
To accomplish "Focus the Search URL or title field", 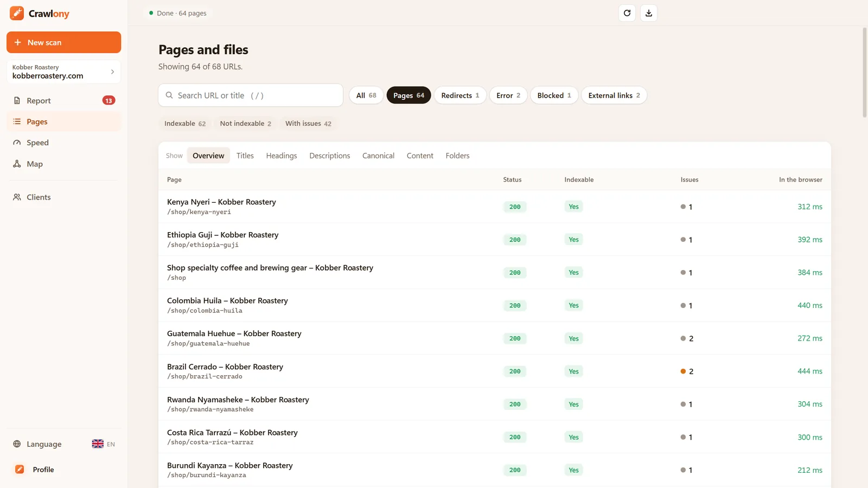I will click(251, 95).
